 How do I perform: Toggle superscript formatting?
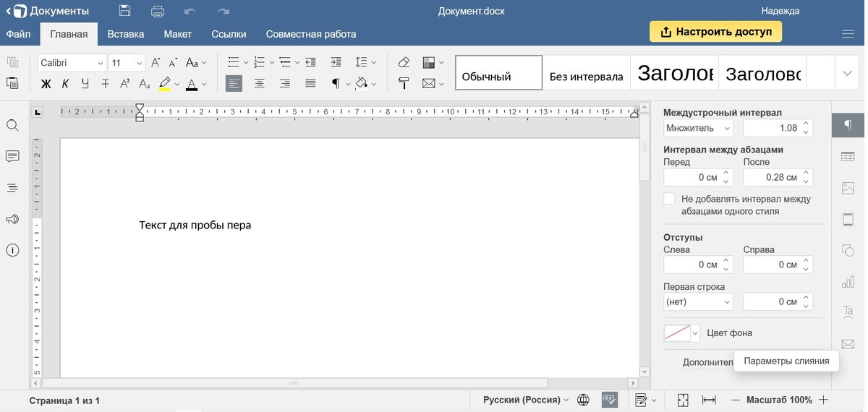point(125,84)
